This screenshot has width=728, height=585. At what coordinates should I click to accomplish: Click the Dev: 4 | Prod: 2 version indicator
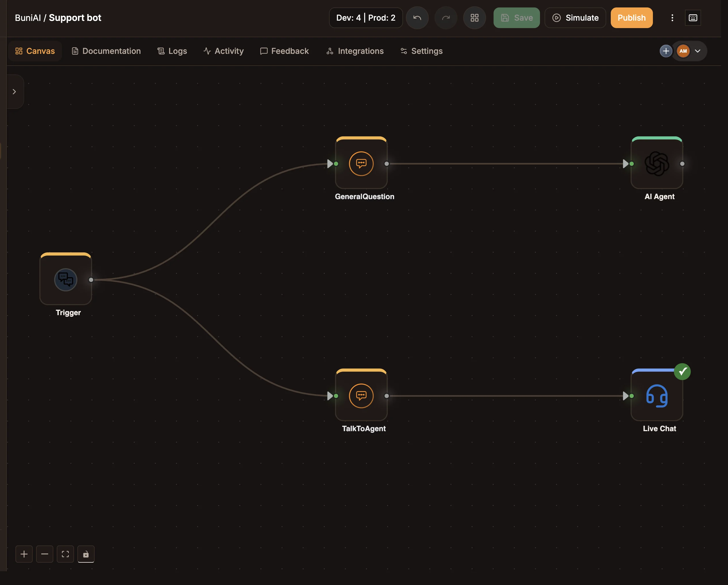[x=366, y=18]
